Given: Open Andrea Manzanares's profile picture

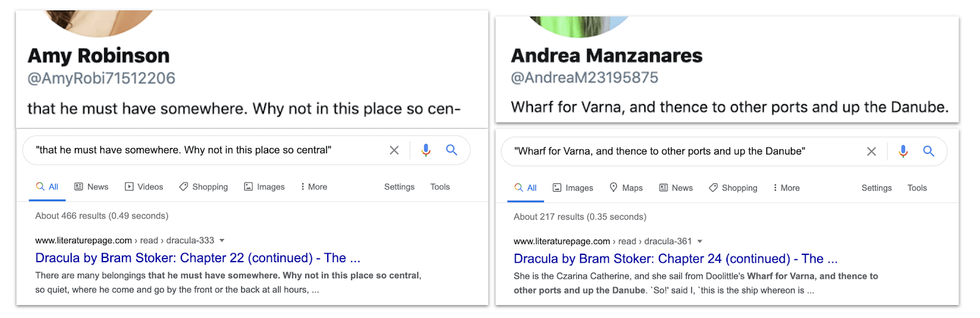Looking at the screenshot, I should (579, 26).
